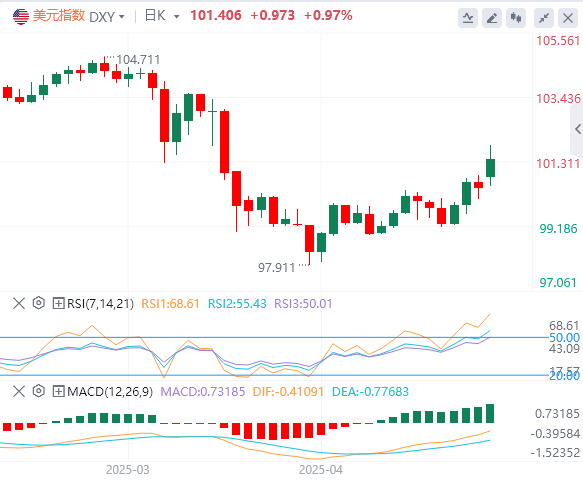This screenshot has width=583, height=483.
Task: Expand the RSI panel plus icon
Action: tap(58, 303)
